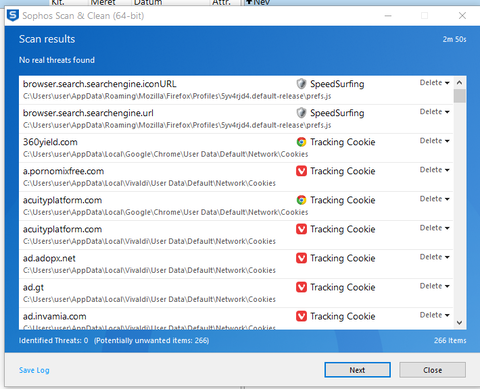Click the scroll down arrow of results list
480x389 pixels.
coord(459,323)
